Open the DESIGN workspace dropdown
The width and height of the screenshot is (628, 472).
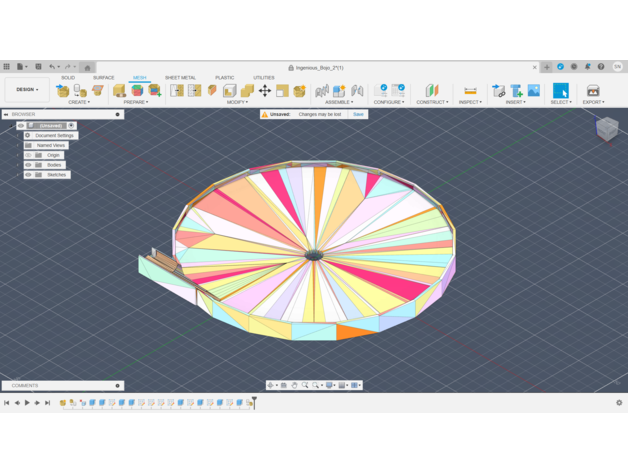pos(25,90)
